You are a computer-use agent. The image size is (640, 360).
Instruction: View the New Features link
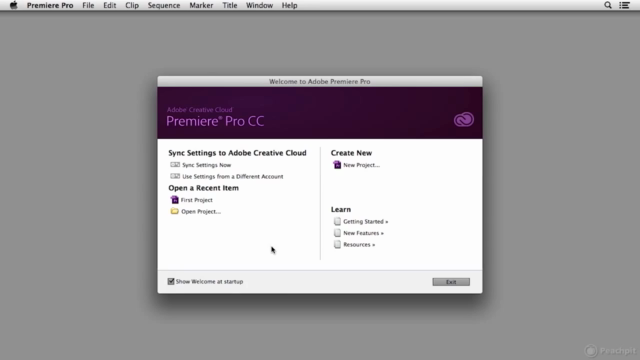point(363,233)
